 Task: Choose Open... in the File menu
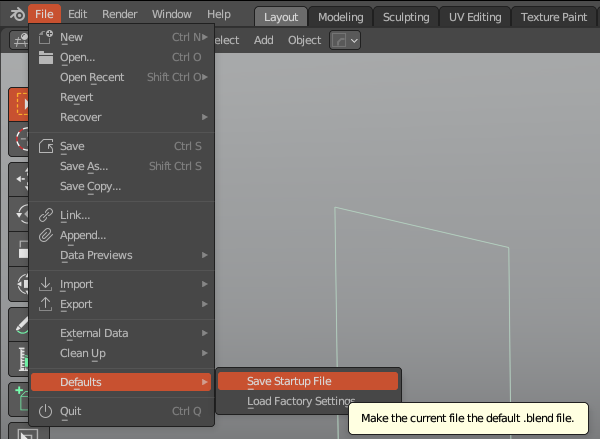coord(121,57)
